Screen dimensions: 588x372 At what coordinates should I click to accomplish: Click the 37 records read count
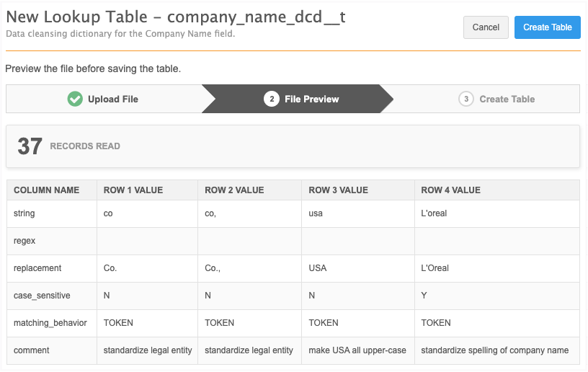pos(30,146)
